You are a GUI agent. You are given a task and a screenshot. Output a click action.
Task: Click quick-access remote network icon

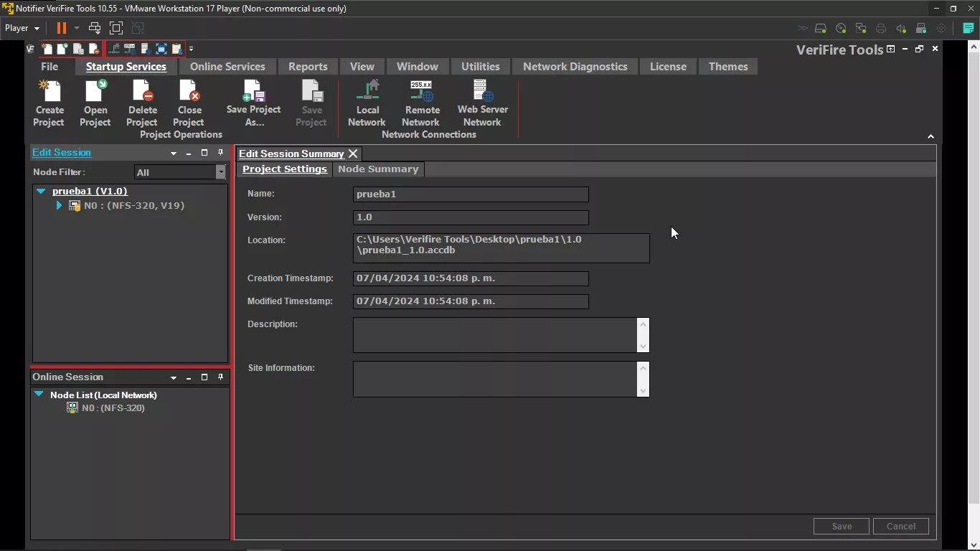130,49
